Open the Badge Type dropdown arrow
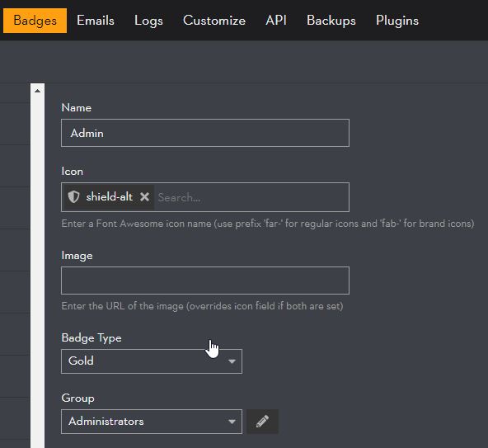 tap(232, 361)
